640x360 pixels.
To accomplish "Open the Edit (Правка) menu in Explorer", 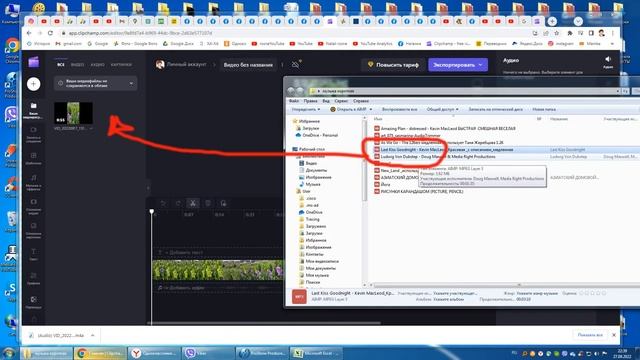I will pyautogui.click(x=310, y=101).
